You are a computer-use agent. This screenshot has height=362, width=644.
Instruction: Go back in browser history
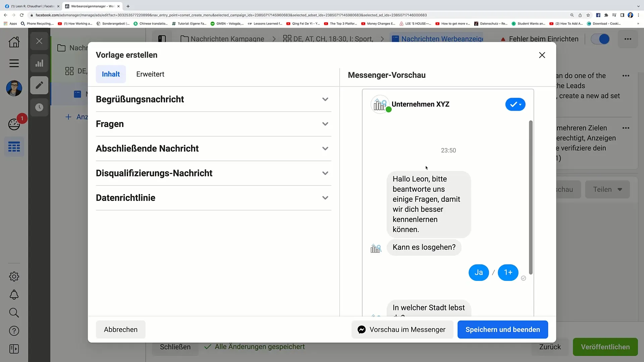click(x=6, y=15)
